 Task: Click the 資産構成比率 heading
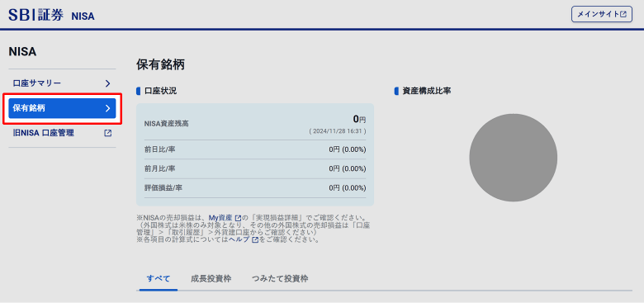[x=427, y=91]
